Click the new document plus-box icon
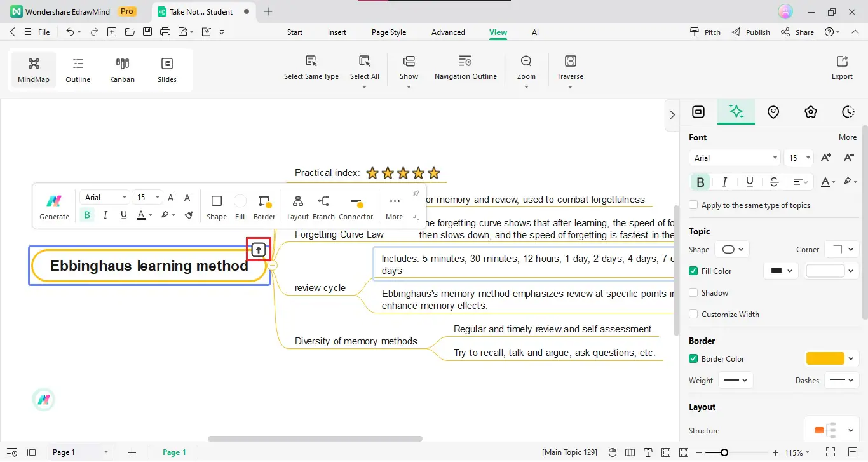 112,32
